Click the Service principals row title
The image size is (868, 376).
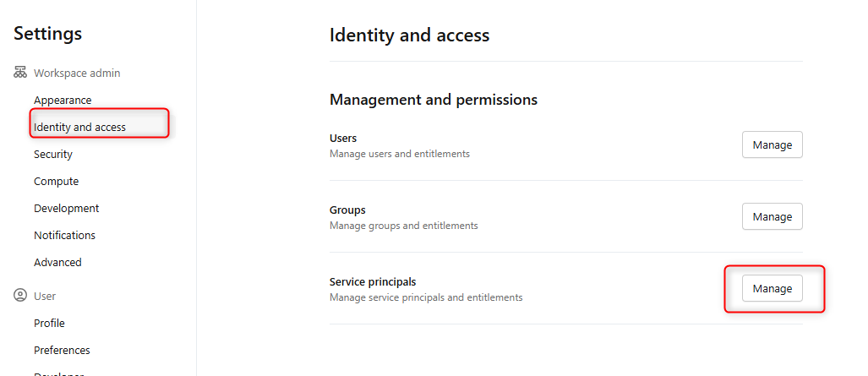[373, 282]
